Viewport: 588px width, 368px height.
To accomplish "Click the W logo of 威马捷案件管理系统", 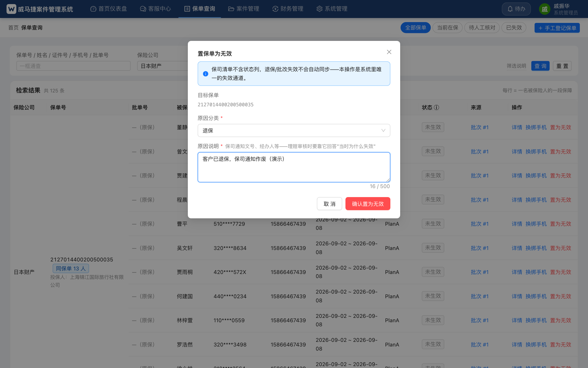I will (x=11, y=9).
